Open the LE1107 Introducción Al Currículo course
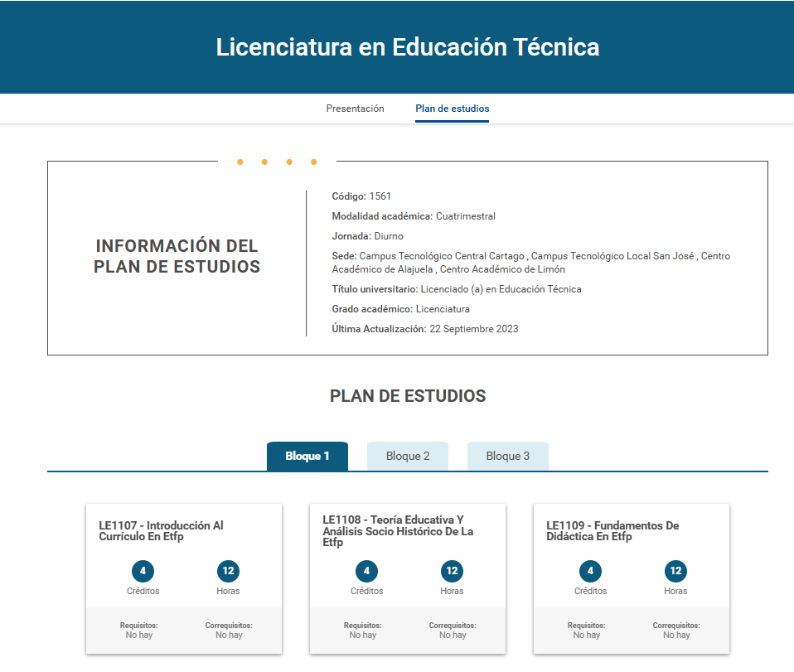Viewport: 794px width, 672px height. click(x=161, y=531)
